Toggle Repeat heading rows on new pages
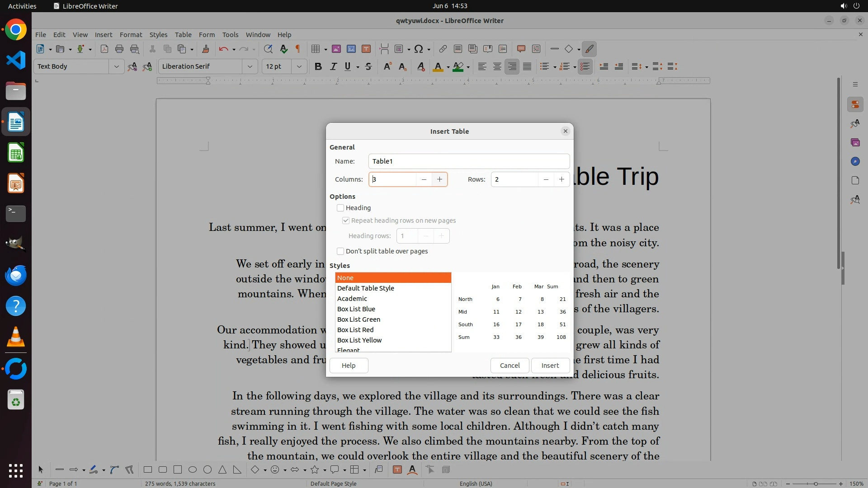This screenshot has height=488, width=868. pos(346,221)
